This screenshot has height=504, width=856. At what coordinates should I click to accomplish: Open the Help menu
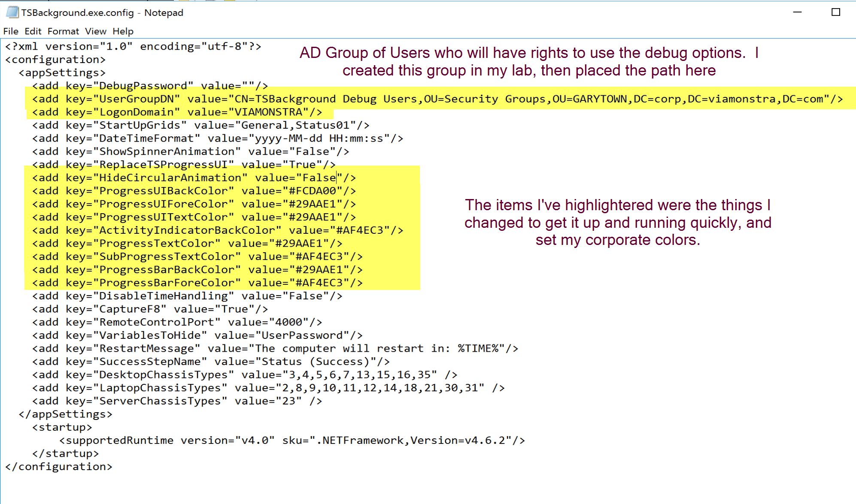(123, 31)
